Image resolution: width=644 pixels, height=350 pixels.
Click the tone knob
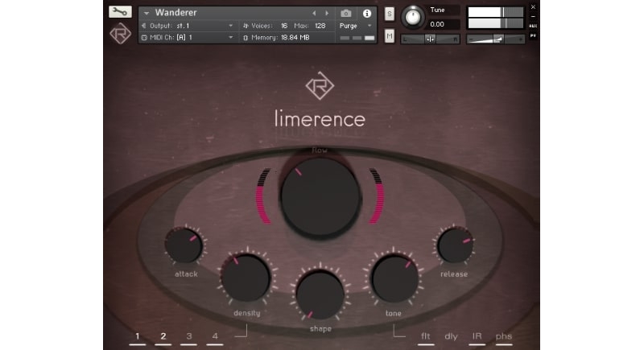coord(394,278)
